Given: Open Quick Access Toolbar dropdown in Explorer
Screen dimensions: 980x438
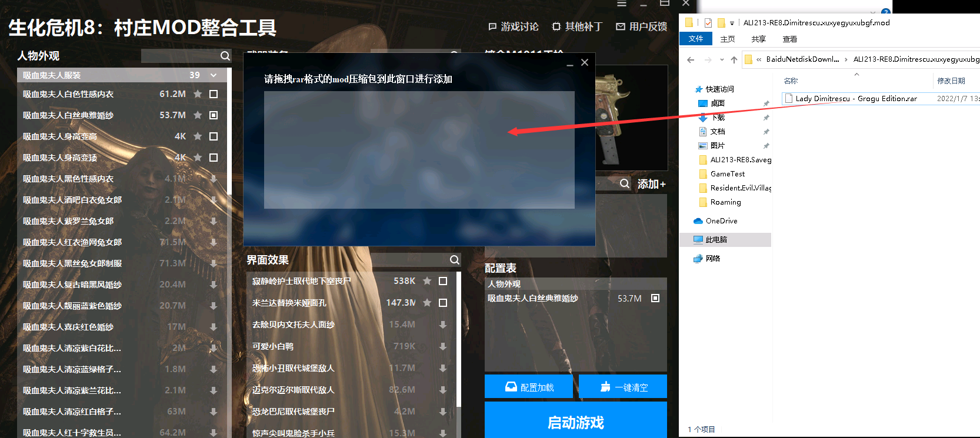Looking at the screenshot, I should (x=732, y=24).
